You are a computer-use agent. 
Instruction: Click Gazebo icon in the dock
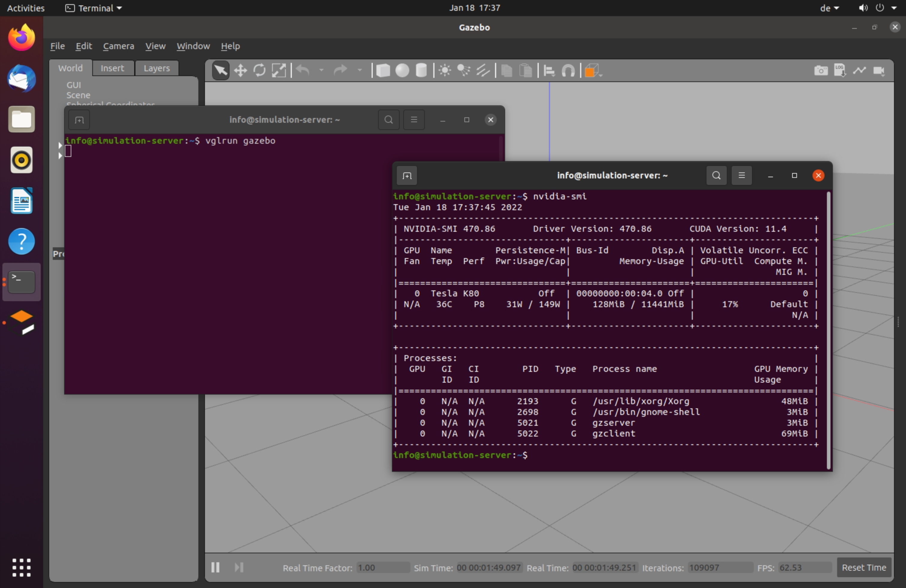click(x=22, y=322)
